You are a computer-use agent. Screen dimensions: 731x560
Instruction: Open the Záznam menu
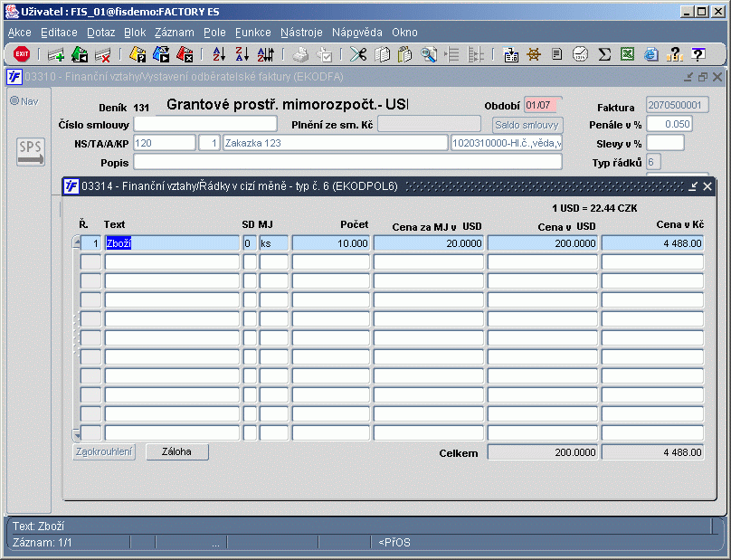[175, 33]
